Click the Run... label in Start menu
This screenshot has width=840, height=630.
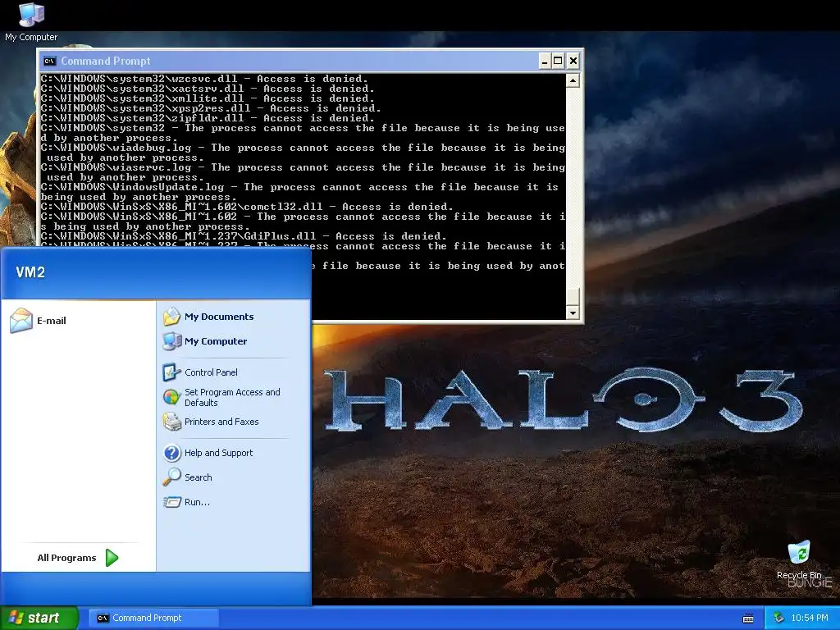(x=197, y=502)
